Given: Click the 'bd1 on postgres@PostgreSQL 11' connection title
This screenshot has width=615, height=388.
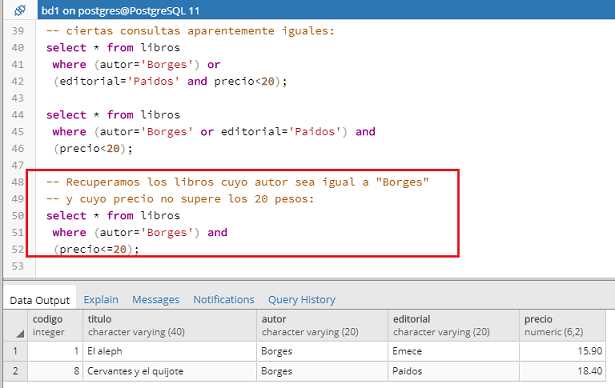Looking at the screenshot, I should coord(120,11).
